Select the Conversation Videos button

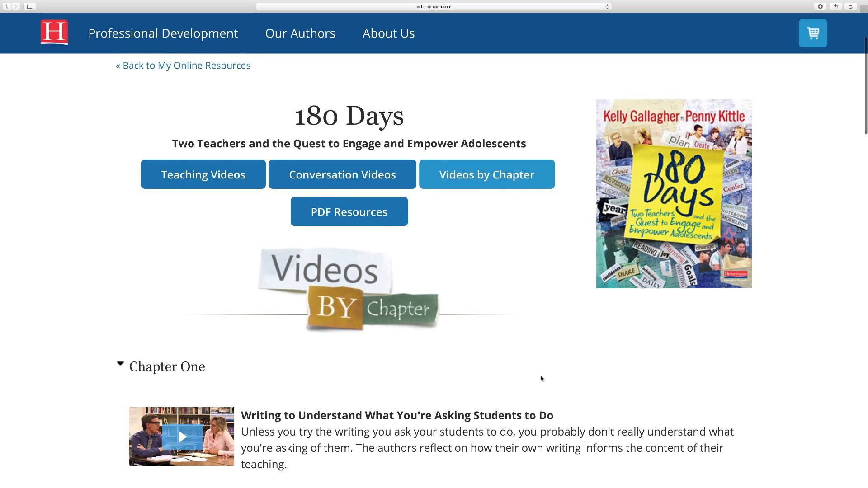tap(342, 174)
